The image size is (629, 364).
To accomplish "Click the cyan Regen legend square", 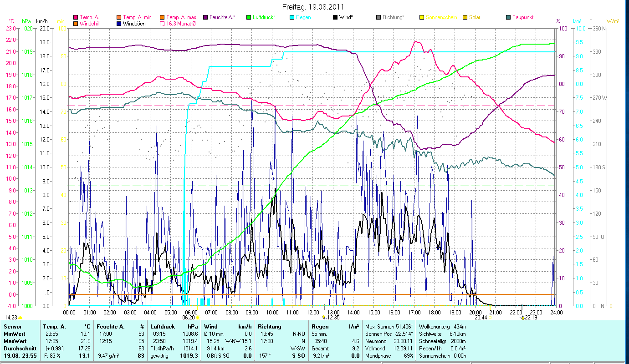I will pos(291,17).
